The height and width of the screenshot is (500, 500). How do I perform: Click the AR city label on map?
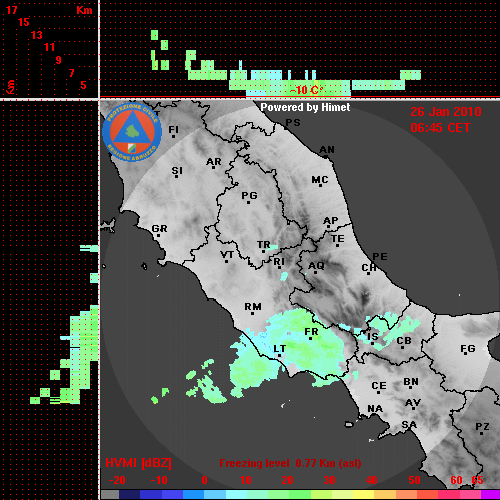tap(214, 162)
